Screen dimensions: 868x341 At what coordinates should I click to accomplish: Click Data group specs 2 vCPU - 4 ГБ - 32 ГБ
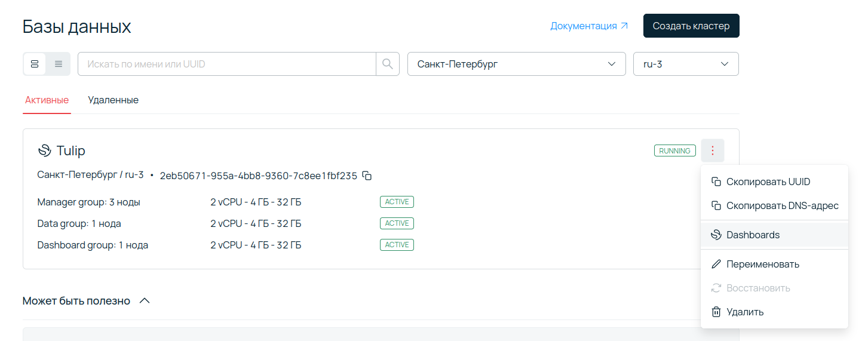pyautogui.click(x=256, y=223)
